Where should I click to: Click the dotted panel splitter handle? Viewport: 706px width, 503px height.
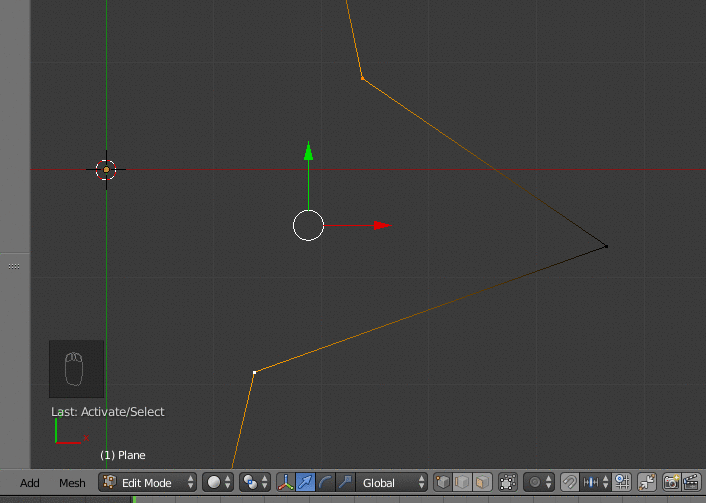point(14,266)
